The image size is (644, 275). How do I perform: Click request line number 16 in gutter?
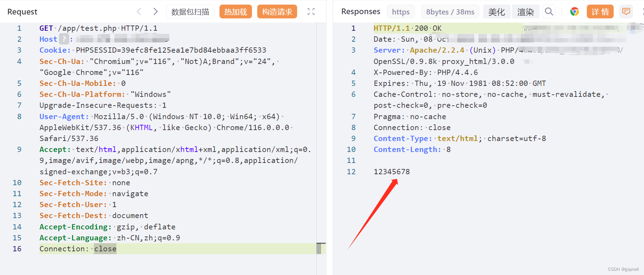17,248
